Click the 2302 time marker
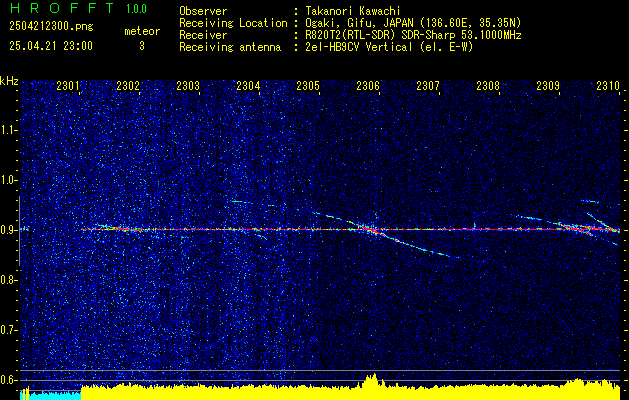The width and height of the screenshot is (629, 400). (x=128, y=85)
